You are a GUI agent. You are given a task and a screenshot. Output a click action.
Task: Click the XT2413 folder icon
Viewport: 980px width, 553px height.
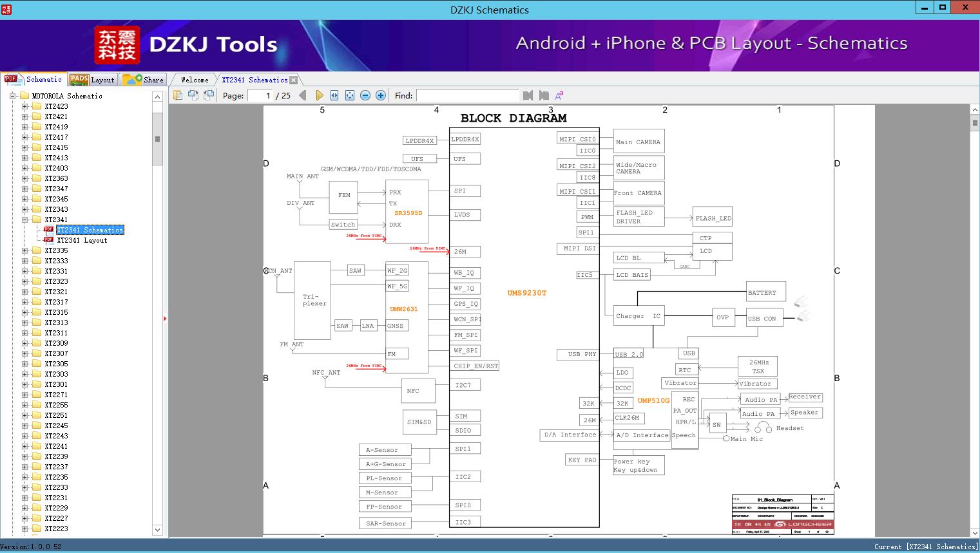click(x=36, y=158)
